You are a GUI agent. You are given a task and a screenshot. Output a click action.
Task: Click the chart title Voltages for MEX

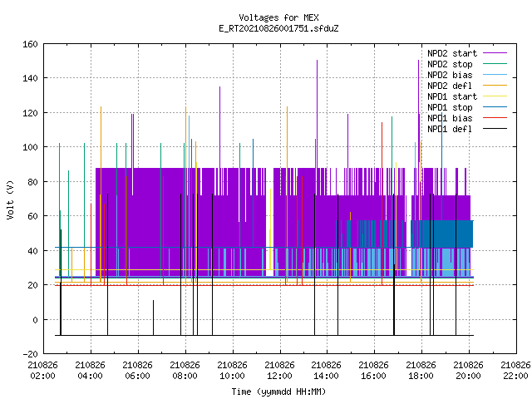coord(279,17)
